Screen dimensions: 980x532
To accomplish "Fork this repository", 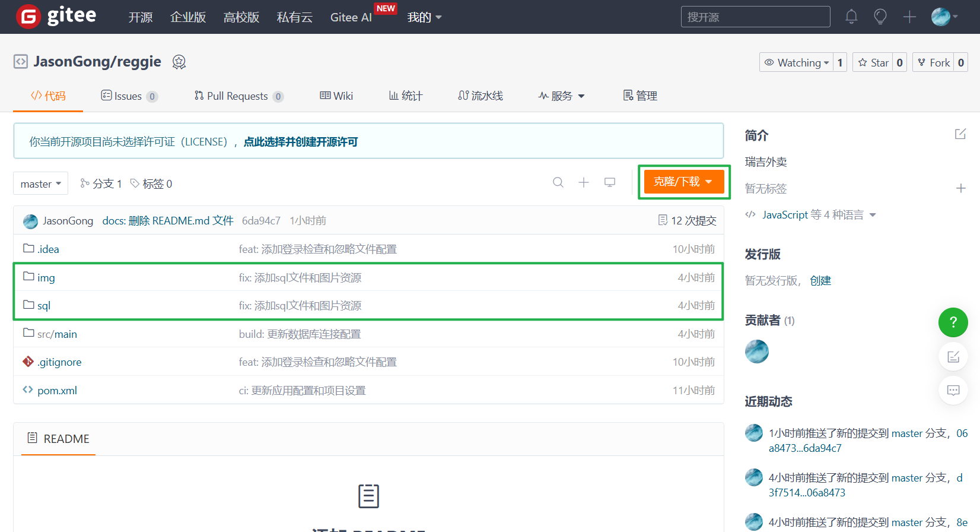I will coord(934,62).
